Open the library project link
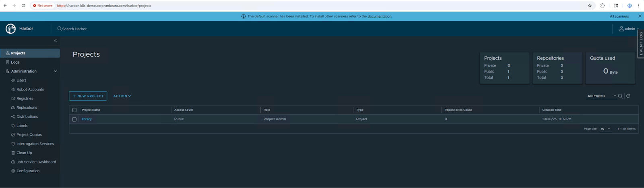This screenshot has width=644, height=188. [x=87, y=119]
